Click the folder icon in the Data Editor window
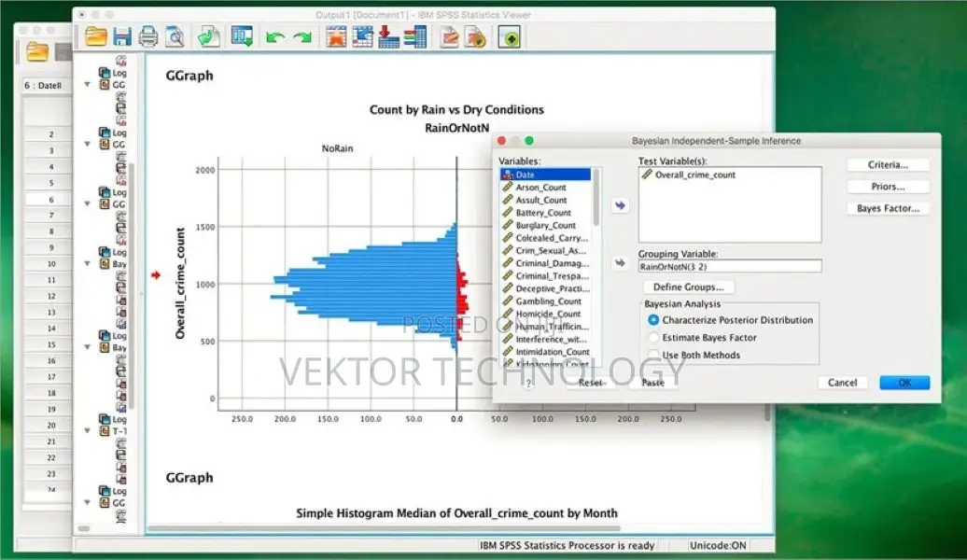Screen dimensions: 967x560 pyautogui.click(x=37, y=52)
